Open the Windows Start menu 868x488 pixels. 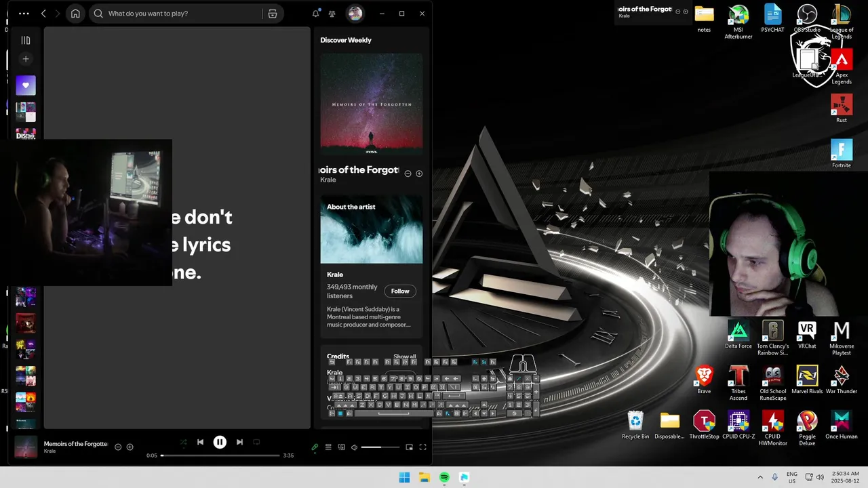click(404, 477)
